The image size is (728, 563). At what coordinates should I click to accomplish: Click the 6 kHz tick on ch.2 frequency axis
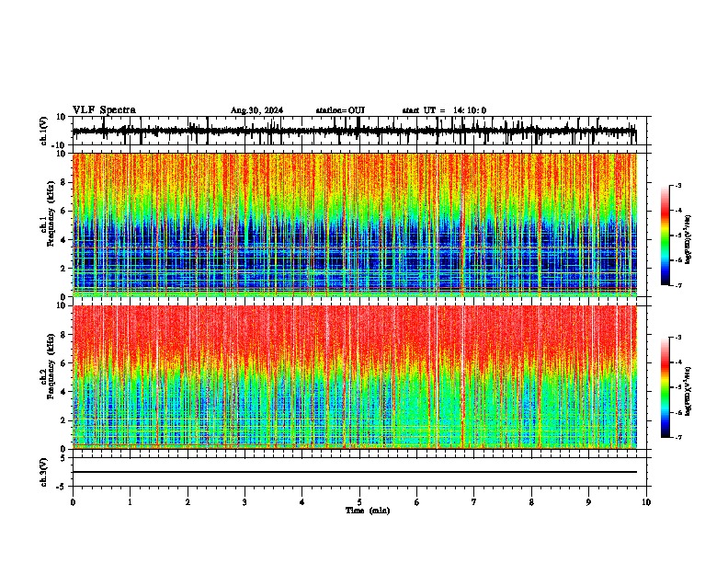[63, 363]
